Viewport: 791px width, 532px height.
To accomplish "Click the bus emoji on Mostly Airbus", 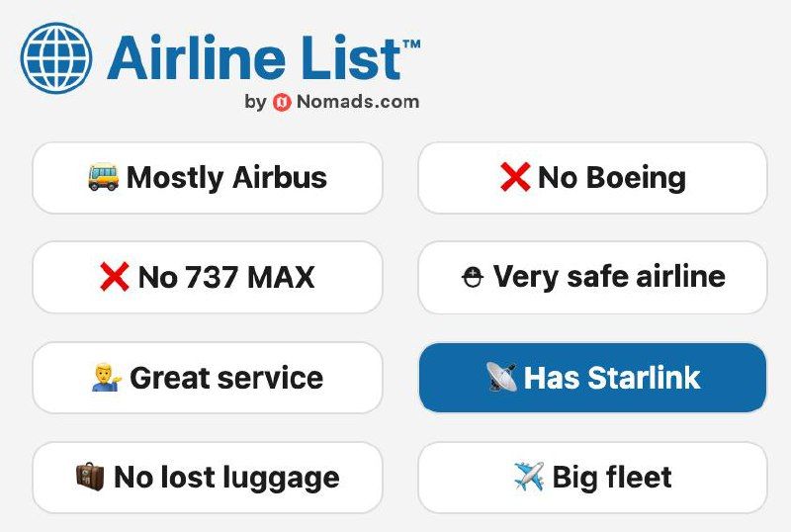I will point(103,177).
